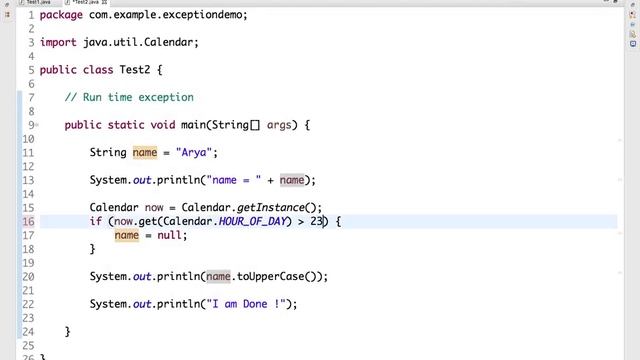Click the closing brace on line 24
Viewport: 640px width, 360px height.
click(x=68, y=331)
